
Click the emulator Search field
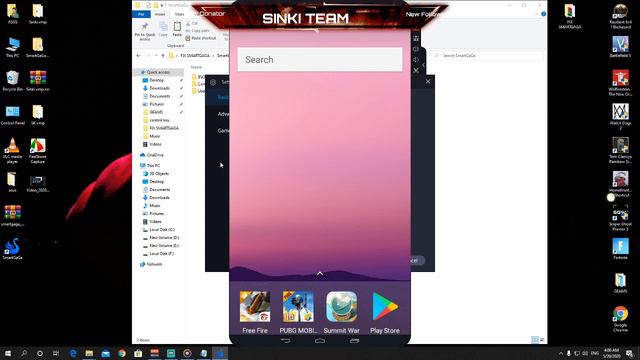coord(320,60)
